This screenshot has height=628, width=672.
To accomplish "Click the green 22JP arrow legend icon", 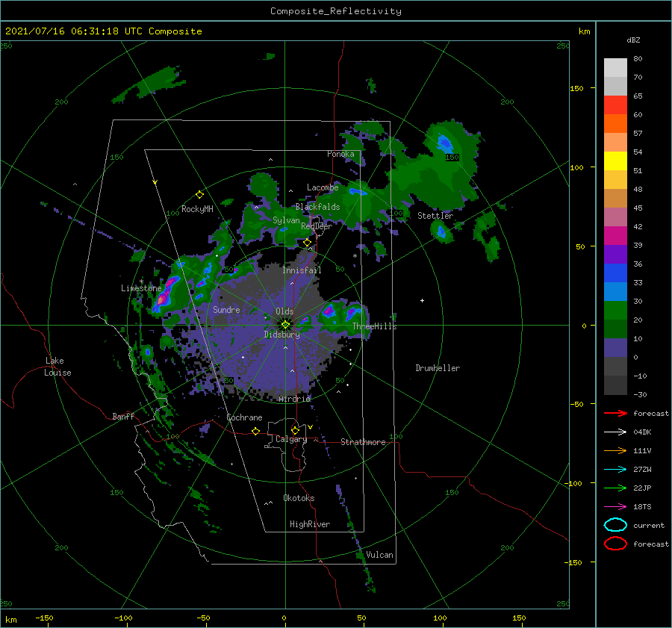I will (615, 488).
